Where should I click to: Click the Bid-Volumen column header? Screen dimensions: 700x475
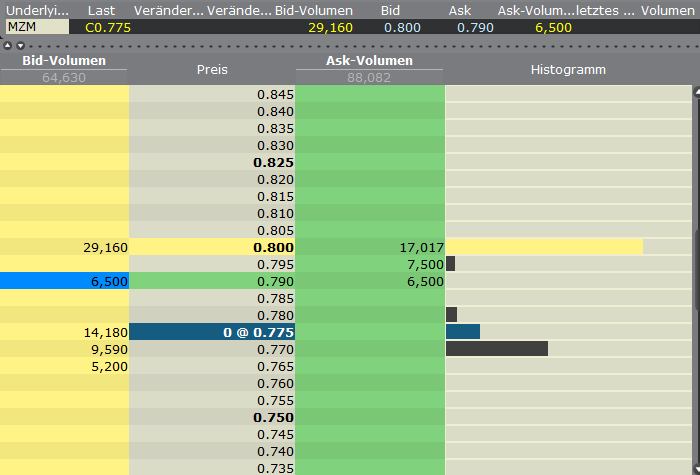pos(64,61)
